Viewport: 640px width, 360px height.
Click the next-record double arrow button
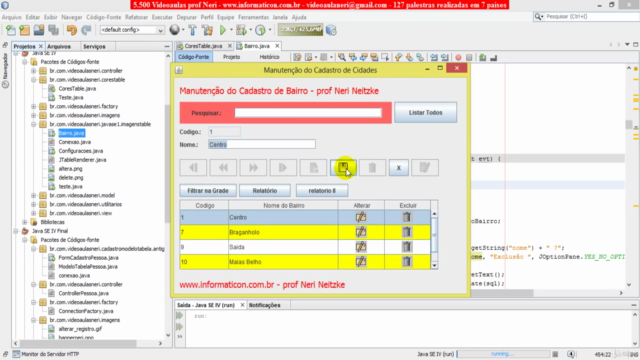pos(253,168)
